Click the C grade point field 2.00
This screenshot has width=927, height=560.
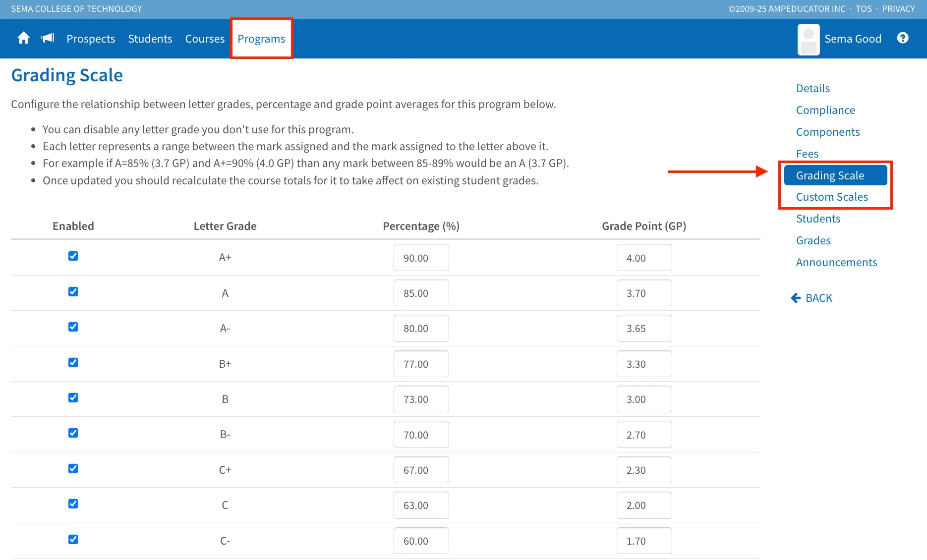(x=644, y=505)
